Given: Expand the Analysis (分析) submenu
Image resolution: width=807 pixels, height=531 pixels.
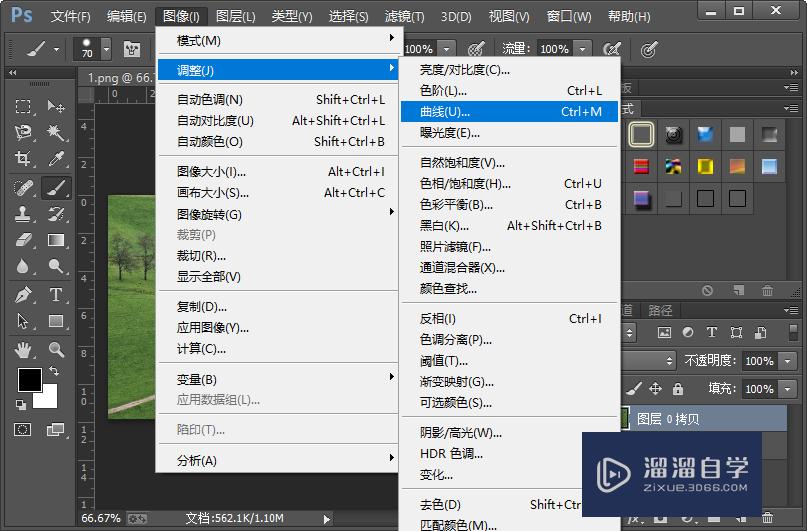Looking at the screenshot, I should [278, 460].
